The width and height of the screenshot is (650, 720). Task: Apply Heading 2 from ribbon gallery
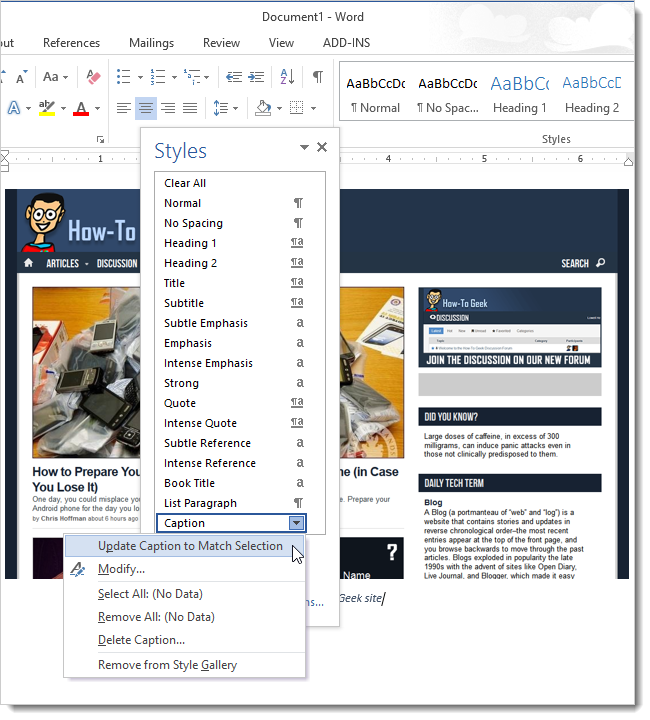[592, 96]
